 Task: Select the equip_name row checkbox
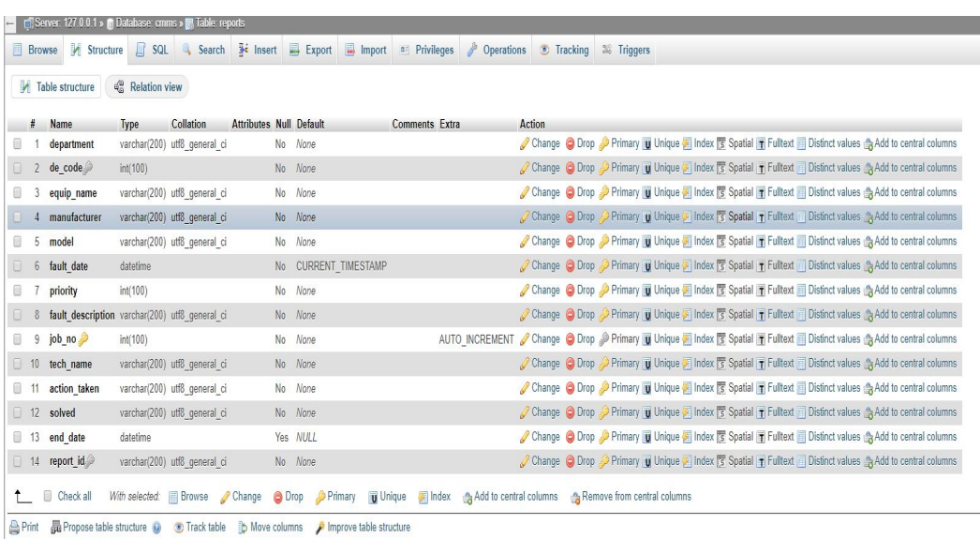click(x=18, y=192)
